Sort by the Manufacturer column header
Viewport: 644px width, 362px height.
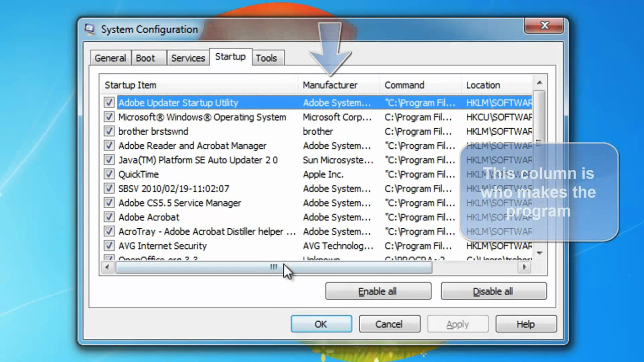pos(339,85)
